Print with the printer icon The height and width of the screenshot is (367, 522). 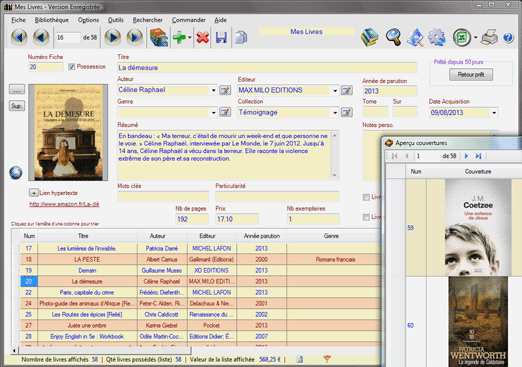489,37
